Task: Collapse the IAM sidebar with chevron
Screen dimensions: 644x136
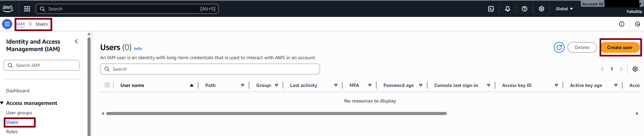Action: [x=76, y=41]
